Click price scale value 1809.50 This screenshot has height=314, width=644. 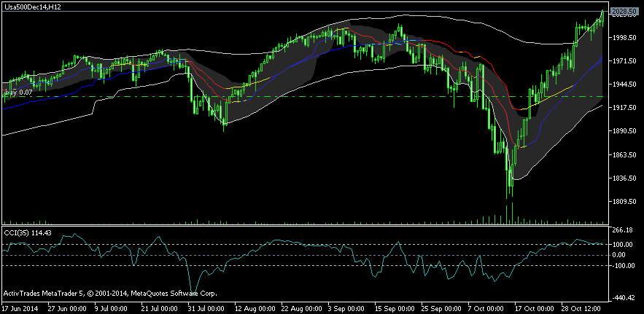[x=624, y=202]
